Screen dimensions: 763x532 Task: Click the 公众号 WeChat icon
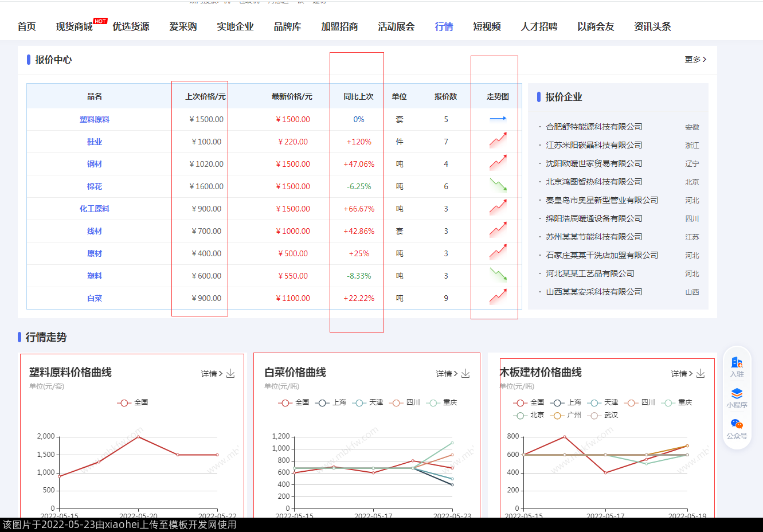coord(737,428)
